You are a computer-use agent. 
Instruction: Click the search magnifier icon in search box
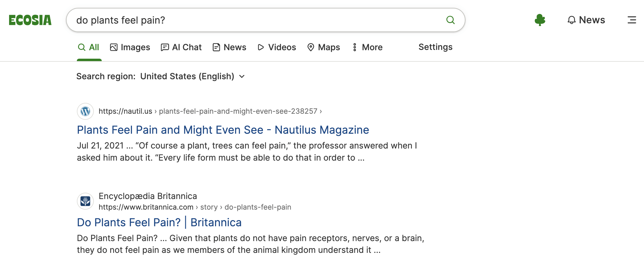pyautogui.click(x=451, y=20)
